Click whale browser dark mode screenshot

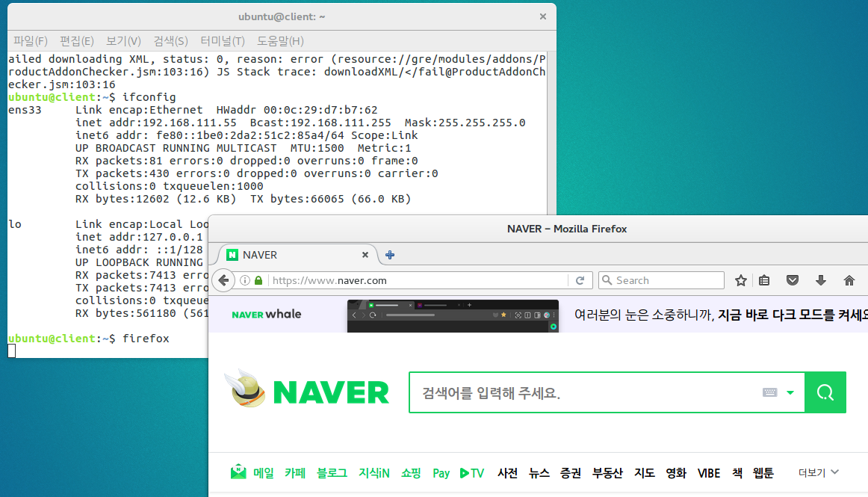(453, 316)
